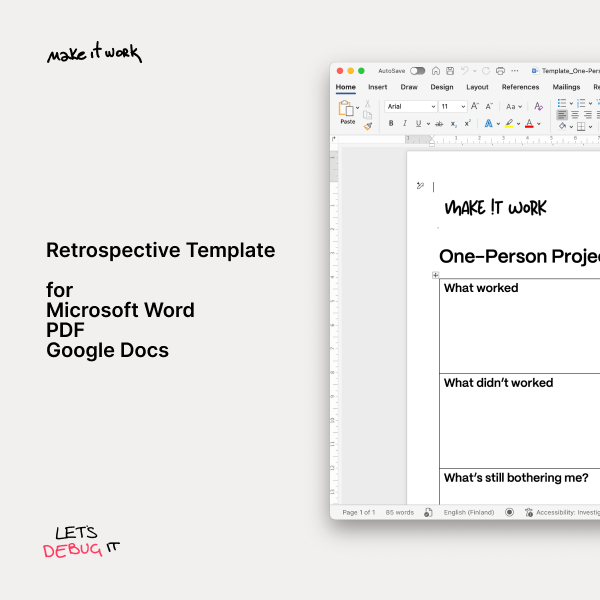The width and height of the screenshot is (600, 600).
Task: Go to Home via house icon
Action: tap(435, 71)
